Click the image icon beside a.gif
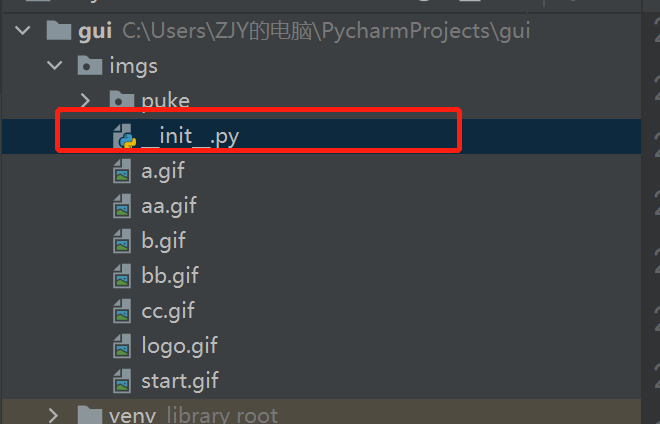This screenshot has height=424, width=660. click(x=122, y=171)
